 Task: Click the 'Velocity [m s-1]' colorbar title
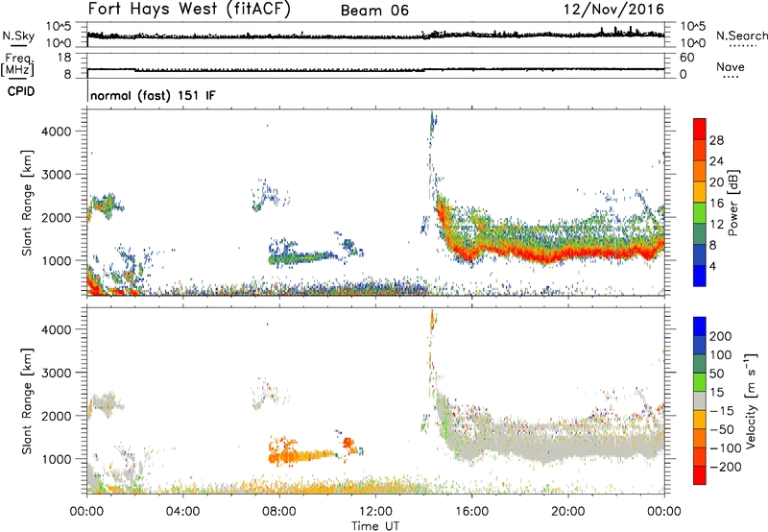coord(751,401)
